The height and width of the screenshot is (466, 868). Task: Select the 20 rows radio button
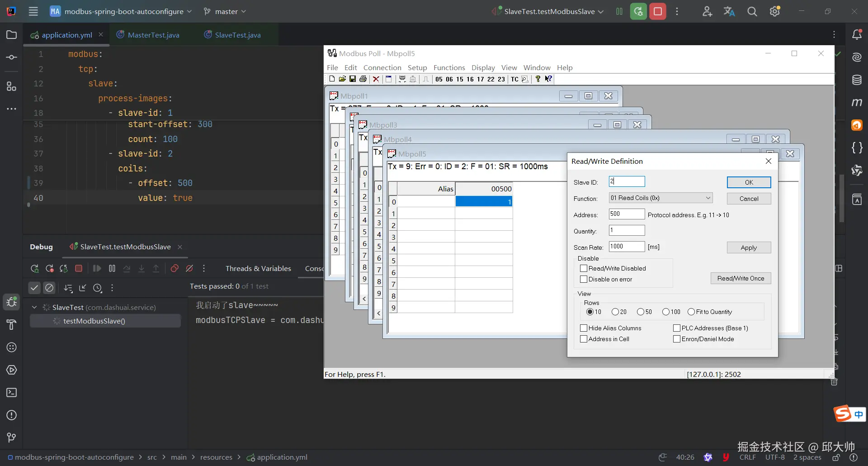pyautogui.click(x=615, y=312)
